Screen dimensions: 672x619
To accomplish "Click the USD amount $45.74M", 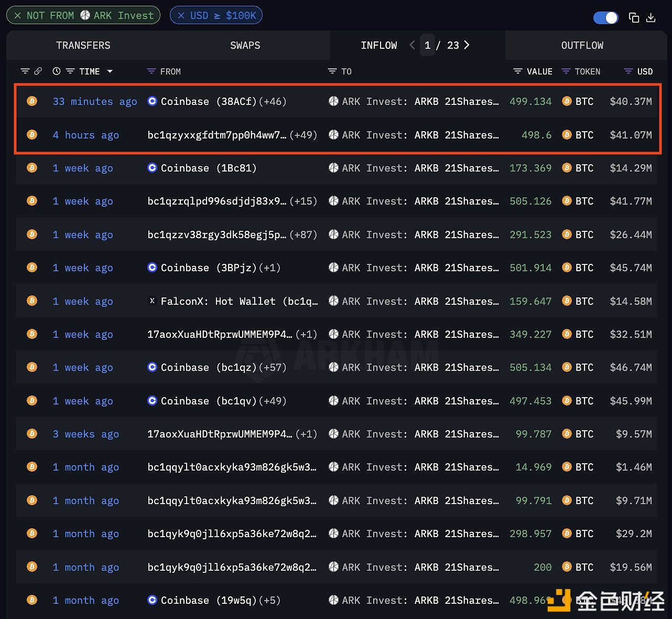I will pyautogui.click(x=631, y=268).
